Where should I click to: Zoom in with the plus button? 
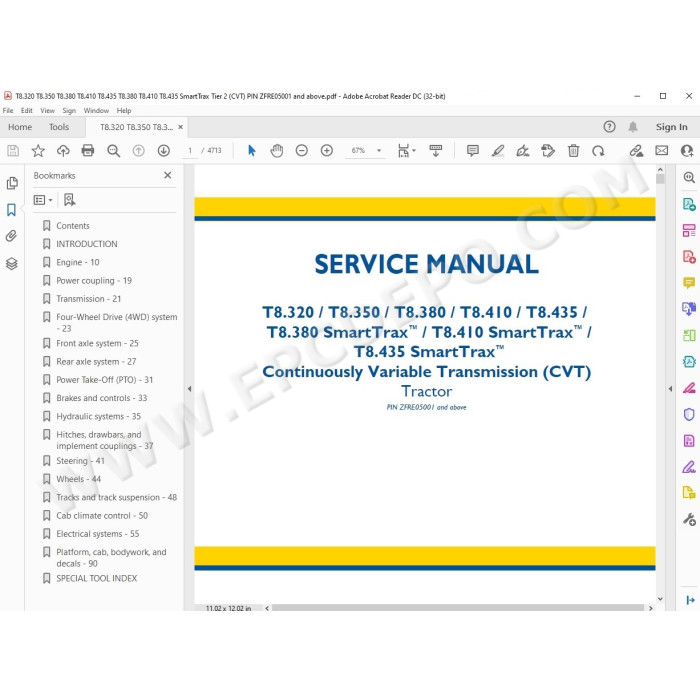point(327,151)
